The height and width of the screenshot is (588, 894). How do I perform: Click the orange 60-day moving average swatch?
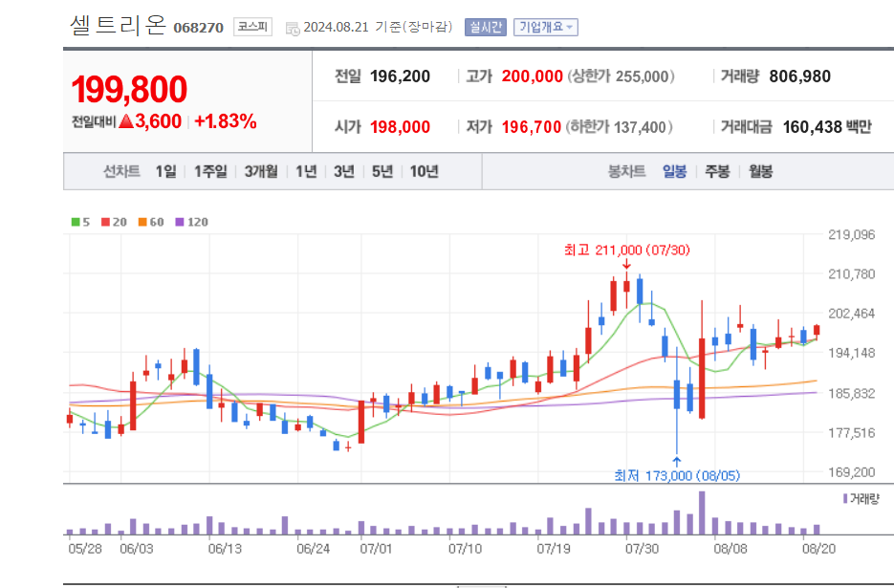coord(142,222)
